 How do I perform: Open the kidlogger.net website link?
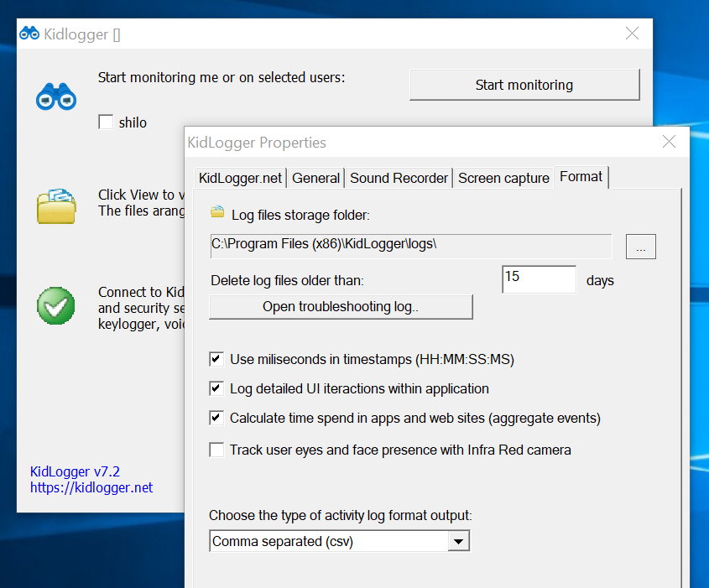coord(91,487)
